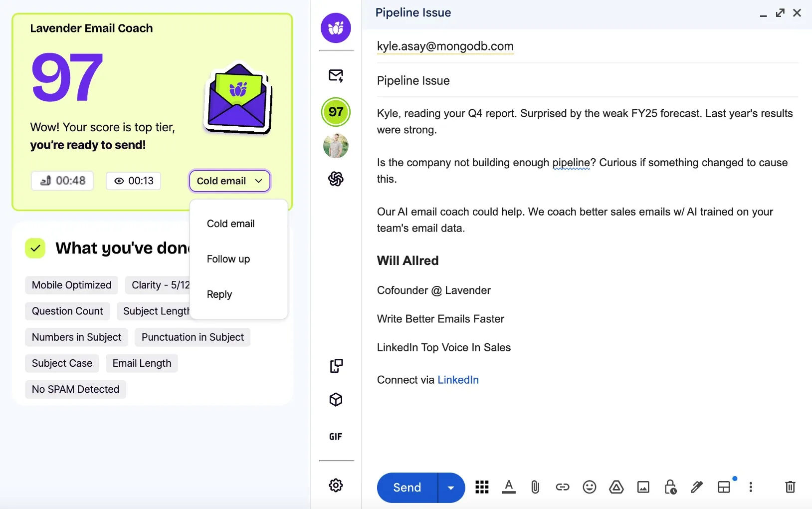
Task: Attach a file with paperclip icon
Action: pos(535,487)
